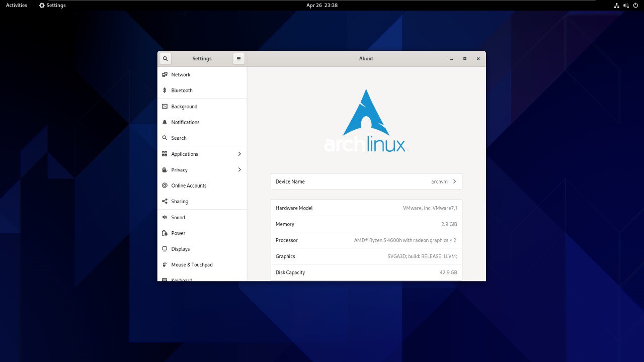Open Activities overview
This screenshot has width=644, height=362.
17,5
